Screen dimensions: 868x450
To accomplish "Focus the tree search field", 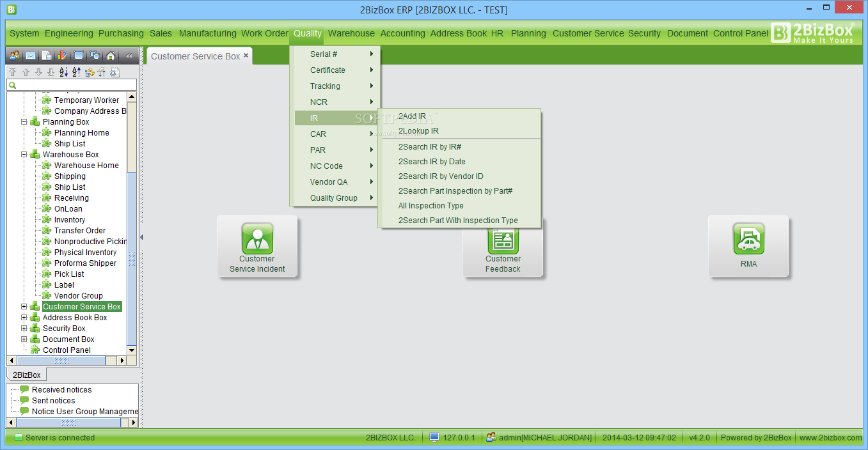I will pos(72,85).
